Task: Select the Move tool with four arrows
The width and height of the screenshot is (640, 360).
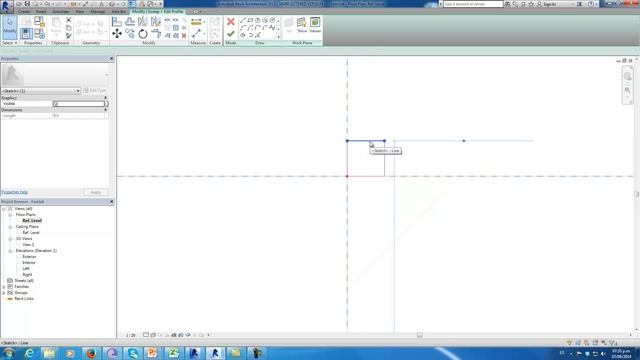Action: 117,34
